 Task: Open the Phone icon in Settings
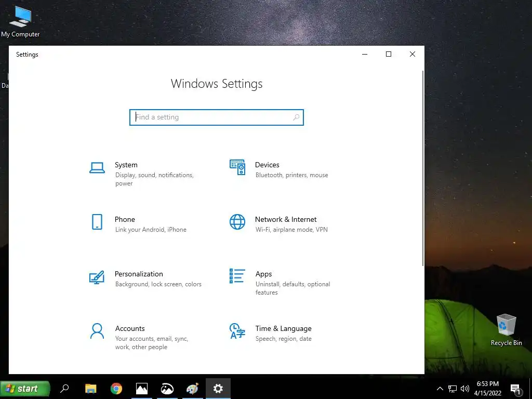[x=97, y=222]
